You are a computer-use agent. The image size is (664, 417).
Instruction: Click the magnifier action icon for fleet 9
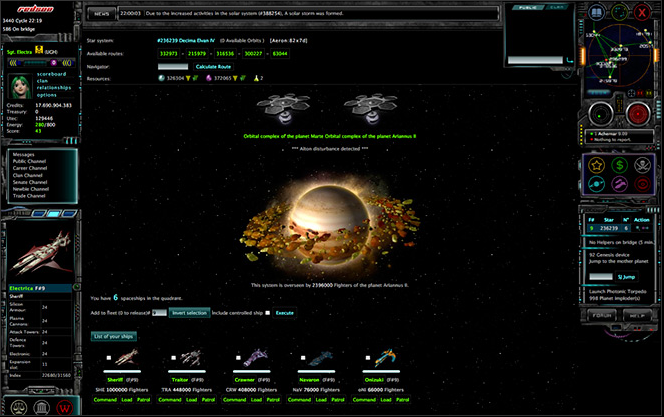[x=638, y=228]
